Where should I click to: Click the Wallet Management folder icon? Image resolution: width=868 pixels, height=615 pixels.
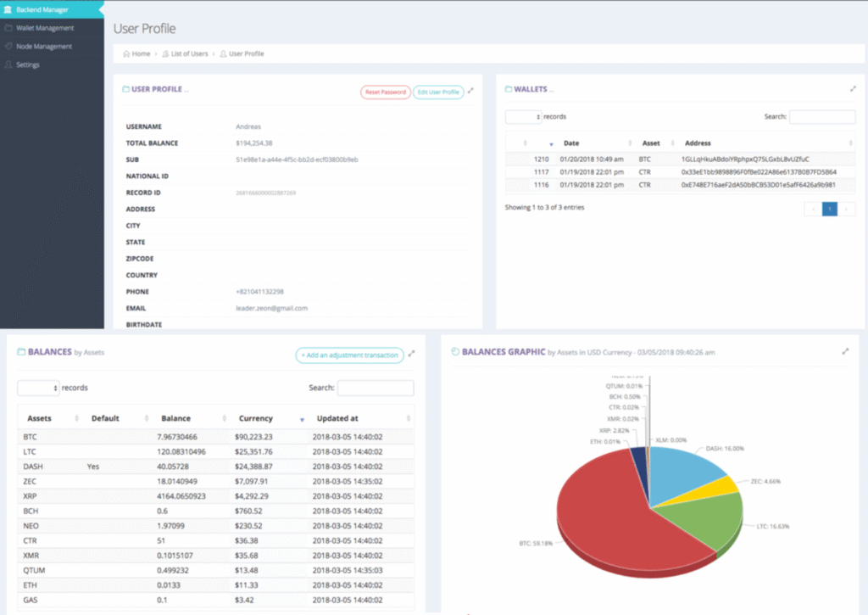click(x=8, y=28)
